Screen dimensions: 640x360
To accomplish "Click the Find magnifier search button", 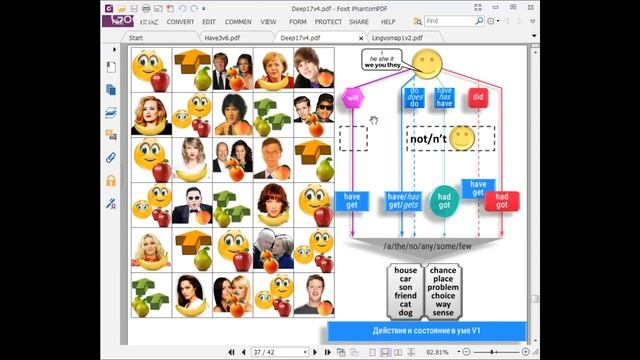I will tap(479, 21).
